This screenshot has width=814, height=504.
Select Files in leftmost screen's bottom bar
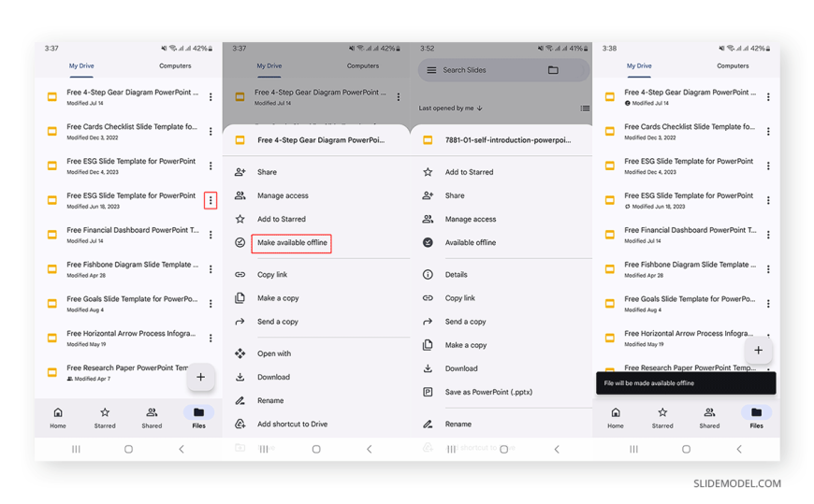[199, 418]
